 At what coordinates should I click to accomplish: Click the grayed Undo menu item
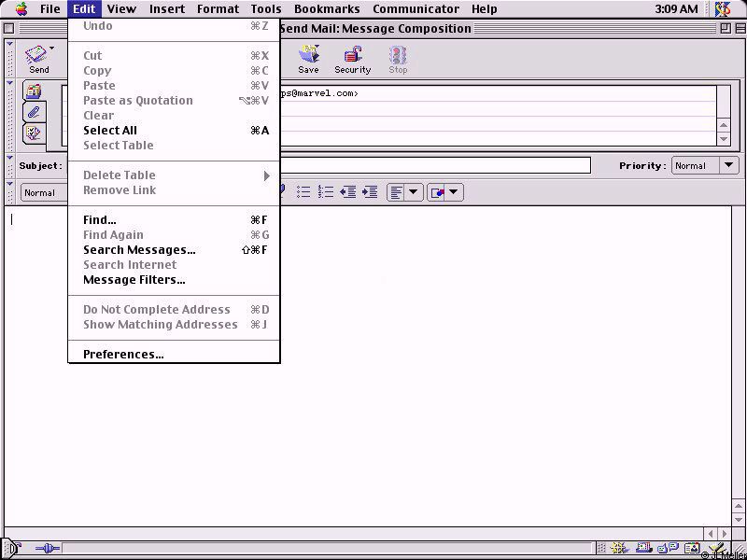click(174, 26)
